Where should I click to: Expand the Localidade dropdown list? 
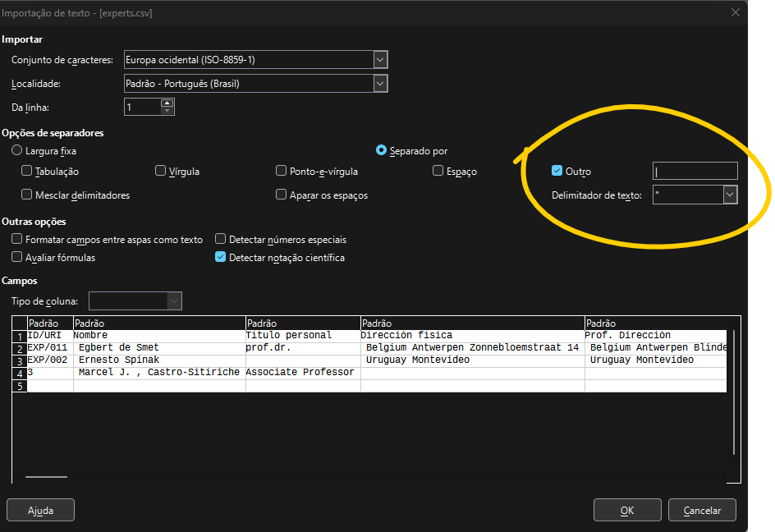379,83
